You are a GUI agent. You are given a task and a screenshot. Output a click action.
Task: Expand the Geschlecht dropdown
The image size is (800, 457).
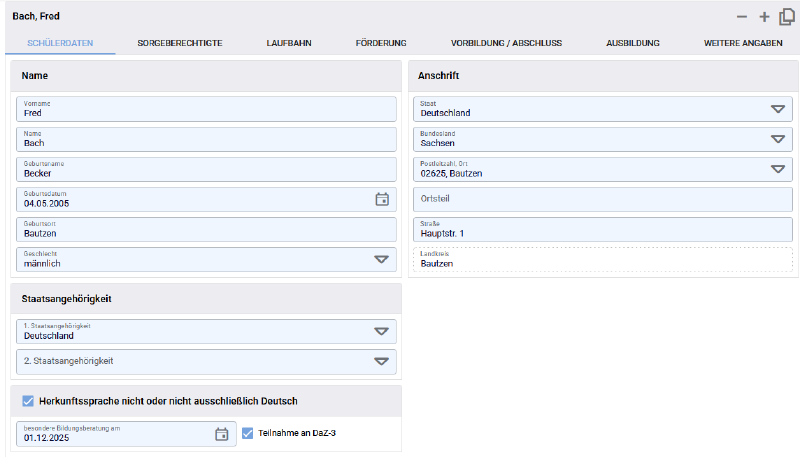[x=380, y=259]
